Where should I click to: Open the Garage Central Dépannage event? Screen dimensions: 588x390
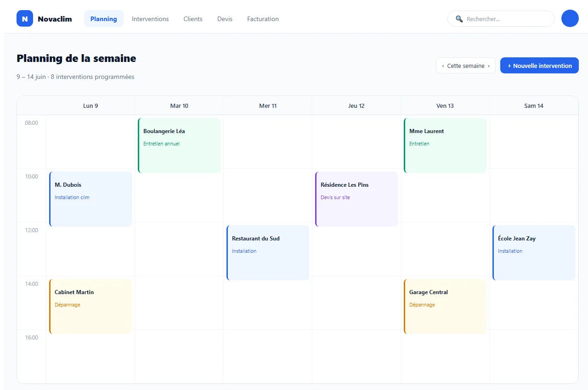tap(445, 306)
